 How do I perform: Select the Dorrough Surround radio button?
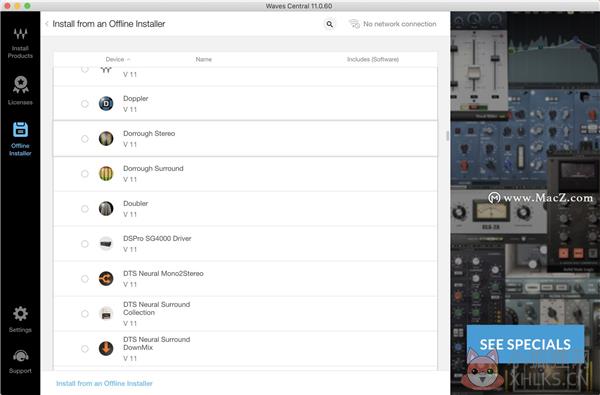[85, 174]
